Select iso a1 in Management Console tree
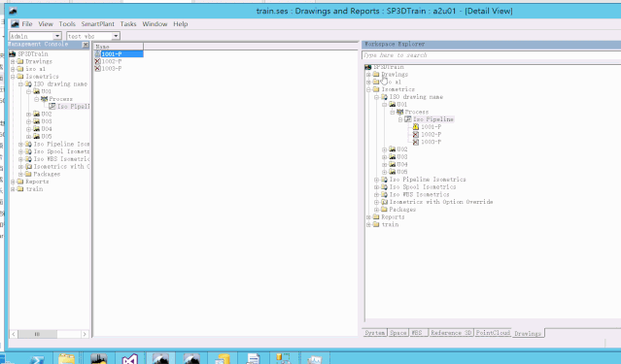 35,69
